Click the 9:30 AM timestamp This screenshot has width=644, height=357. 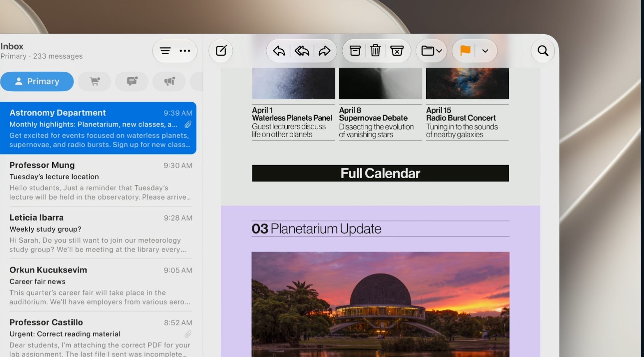pos(178,166)
